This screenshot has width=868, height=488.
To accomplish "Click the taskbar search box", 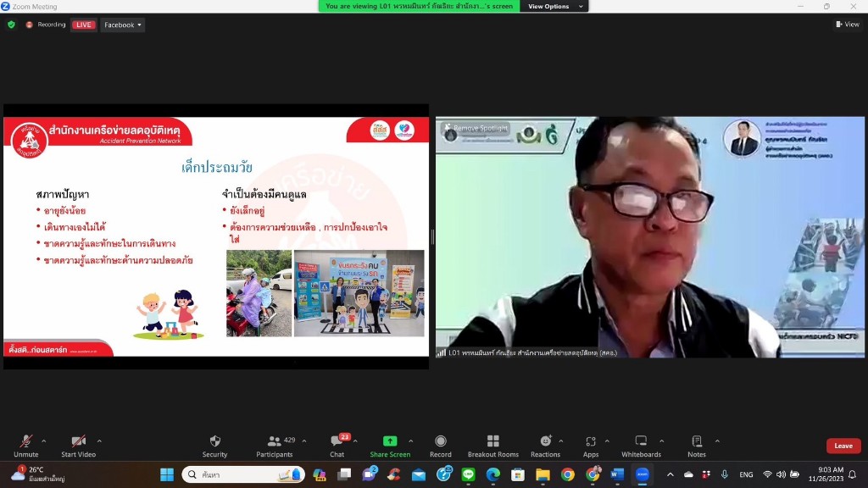I will (x=243, y=474).
